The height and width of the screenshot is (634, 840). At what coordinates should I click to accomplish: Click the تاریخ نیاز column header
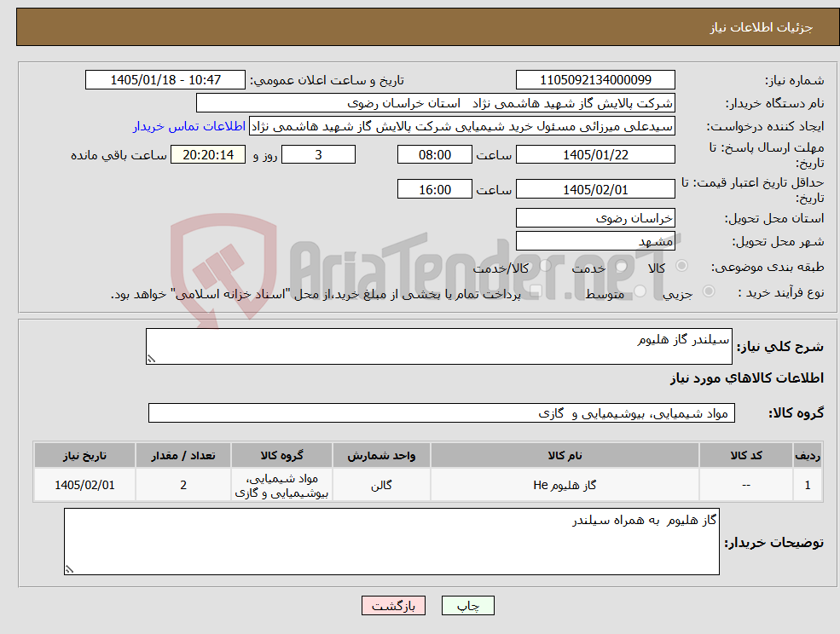click(84, 455)
